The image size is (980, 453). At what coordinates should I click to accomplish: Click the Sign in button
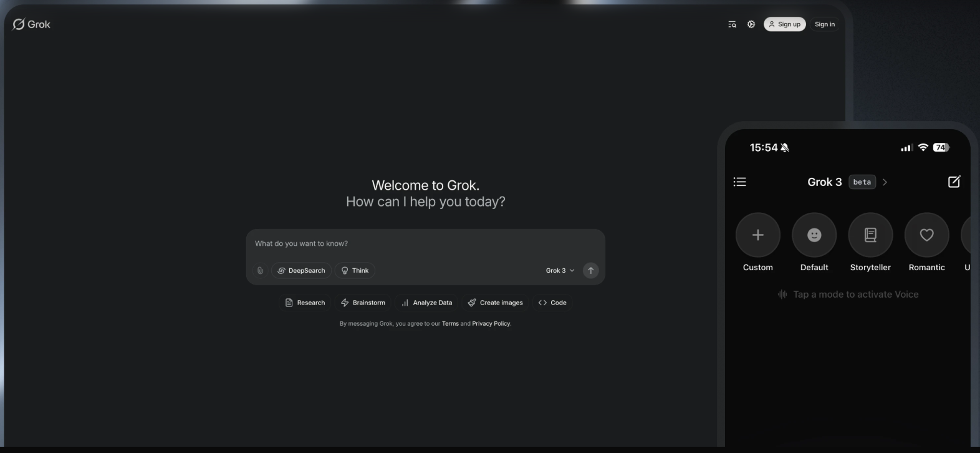click(825, 24)
